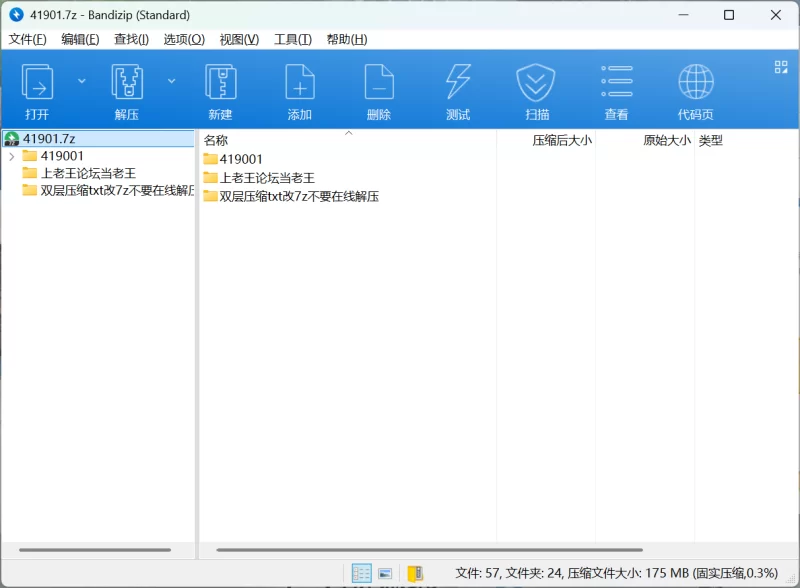Open the 代码页 (Code page) globe icon
The height and width of the screenshot is (588, 800).
[x=695, y=90]
